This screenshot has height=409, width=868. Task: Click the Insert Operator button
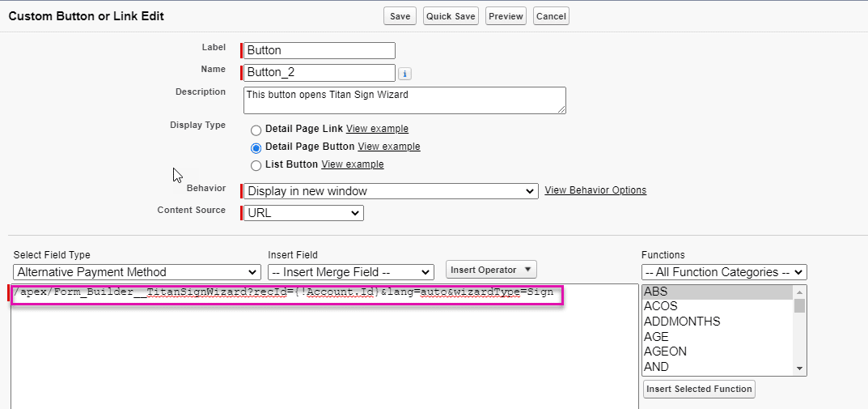click(x=491, y=270)
